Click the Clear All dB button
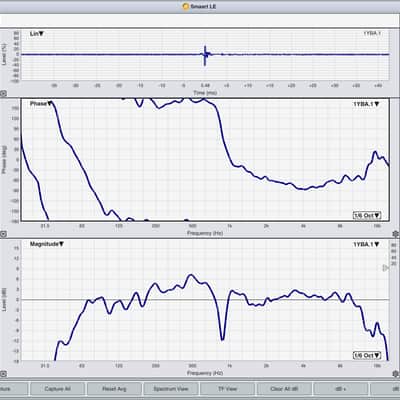 pyautogui.click(x=284, y=389)
